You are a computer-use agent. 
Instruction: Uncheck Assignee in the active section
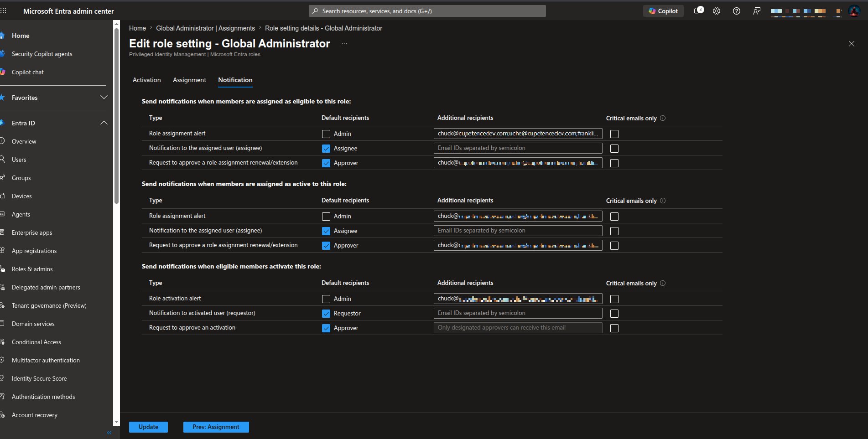coord(326,231)
